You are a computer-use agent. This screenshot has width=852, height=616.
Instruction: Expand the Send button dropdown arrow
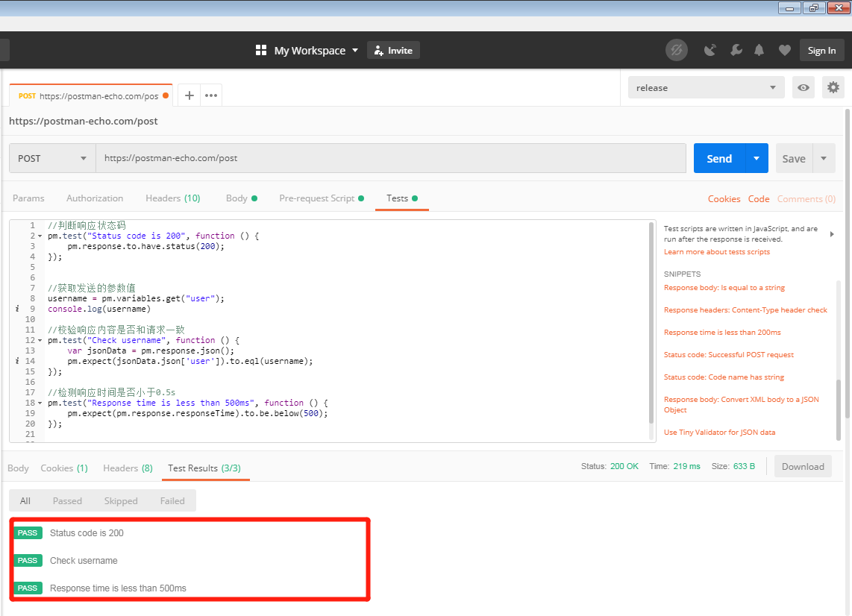(757, 158)
